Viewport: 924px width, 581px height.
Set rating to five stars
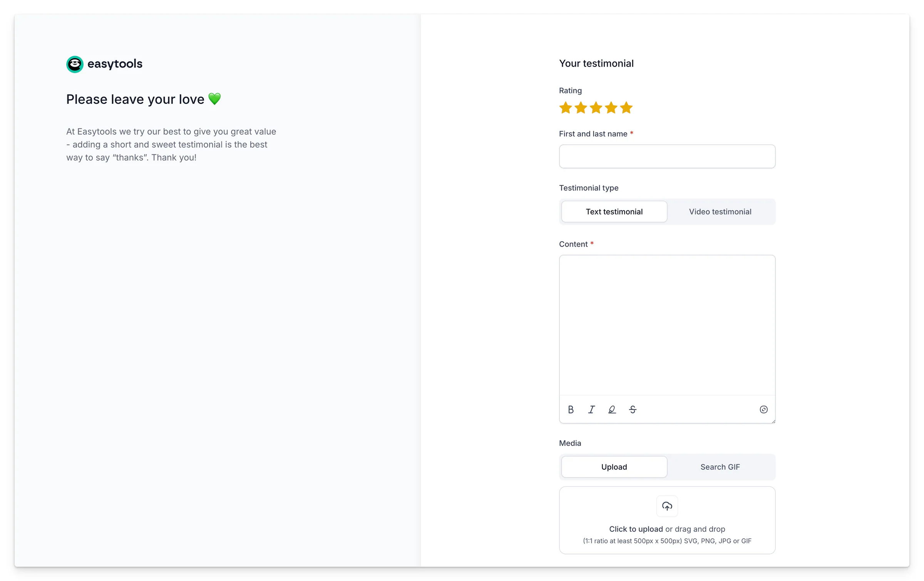[x=626, y=108]
